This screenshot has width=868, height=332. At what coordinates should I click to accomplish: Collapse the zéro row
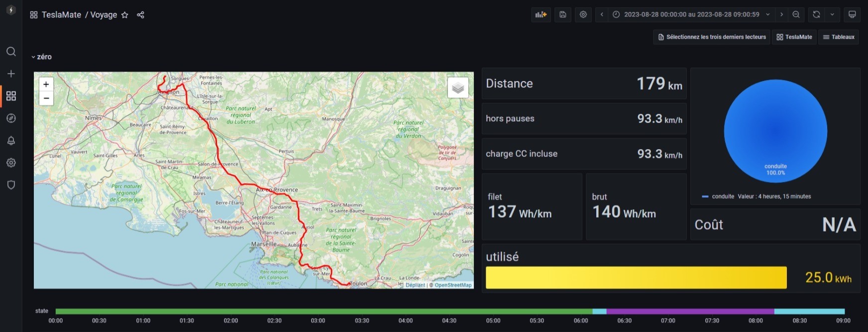pos(42,57)
